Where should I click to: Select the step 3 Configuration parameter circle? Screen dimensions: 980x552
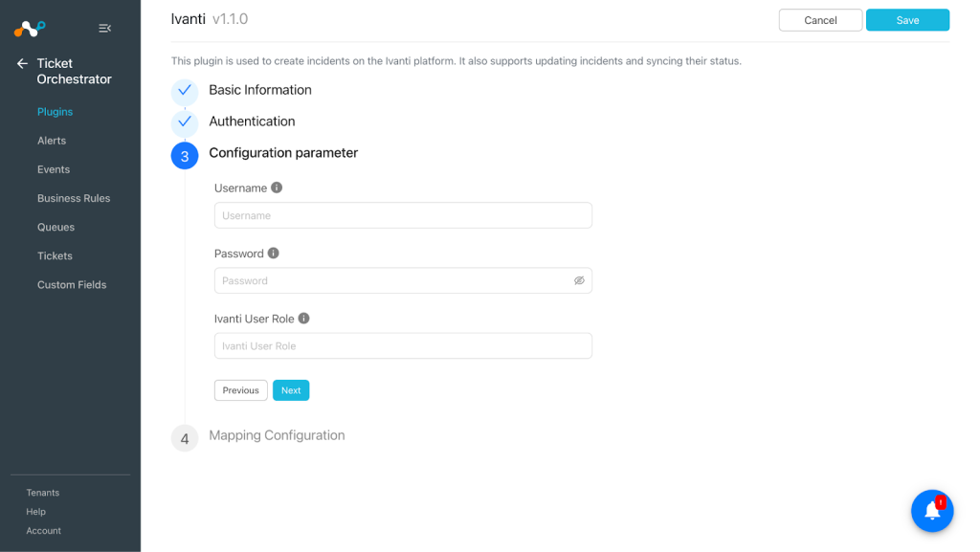point(185,156)
